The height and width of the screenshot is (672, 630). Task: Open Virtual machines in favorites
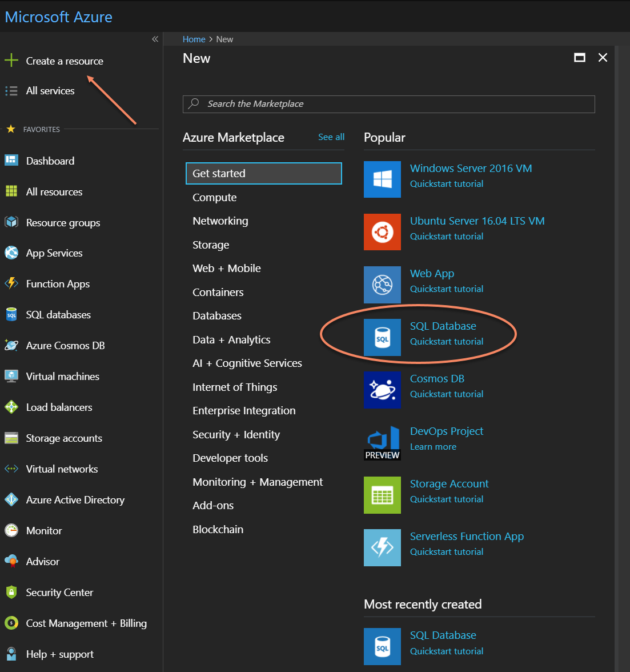pyautogui.click(x=62, y=376)
